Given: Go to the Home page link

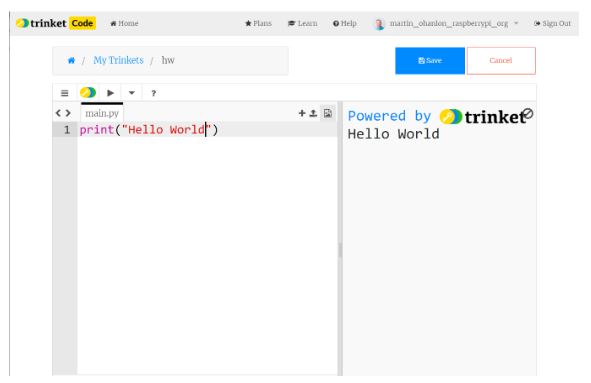Looking at the screenshot, I should pyautogui.click(x=124, y=23).
